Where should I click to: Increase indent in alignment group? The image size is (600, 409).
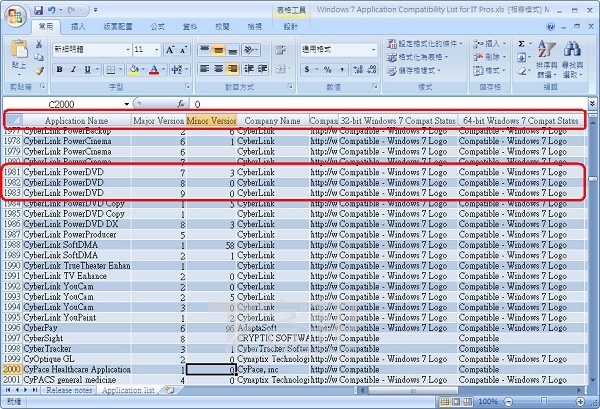(262, 69)
